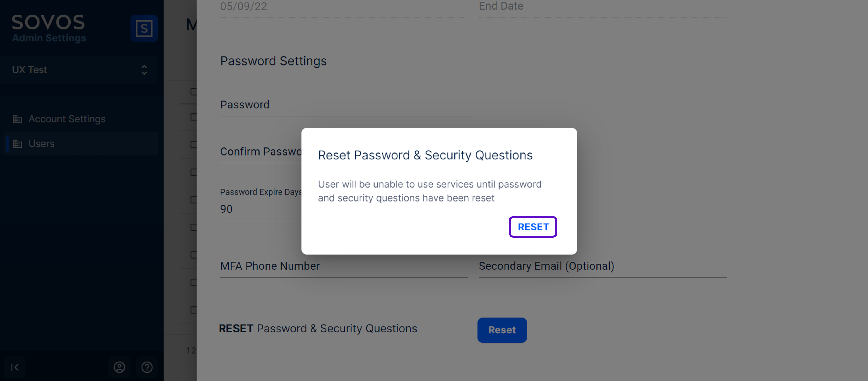This screenshot has height=381, width=868.
Task: Click the Password input field
Action: pyautogui.click(x=344, y=105)
